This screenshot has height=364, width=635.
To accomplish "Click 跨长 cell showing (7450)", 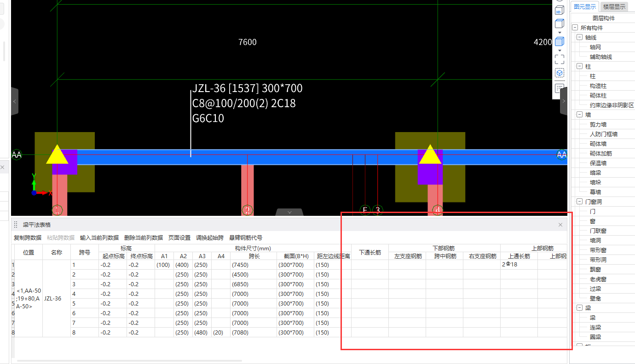I will 254,265.
